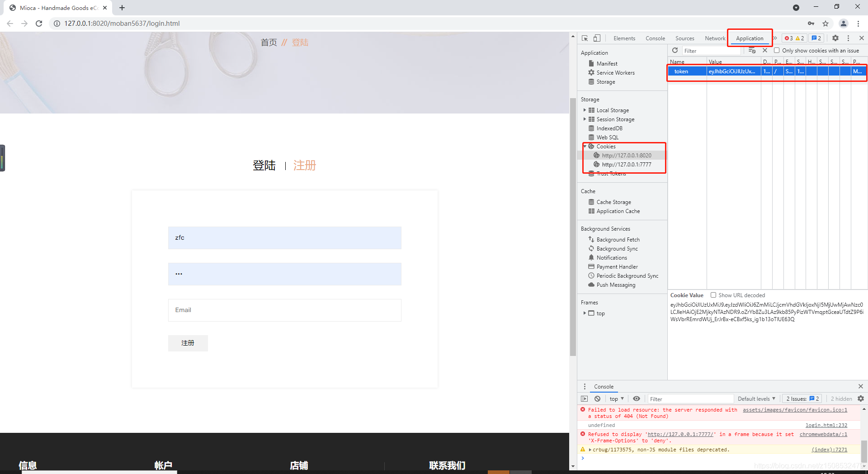Expand the top frame node
The width and height of the screenshot is (868, 474).
pos(585,313)
